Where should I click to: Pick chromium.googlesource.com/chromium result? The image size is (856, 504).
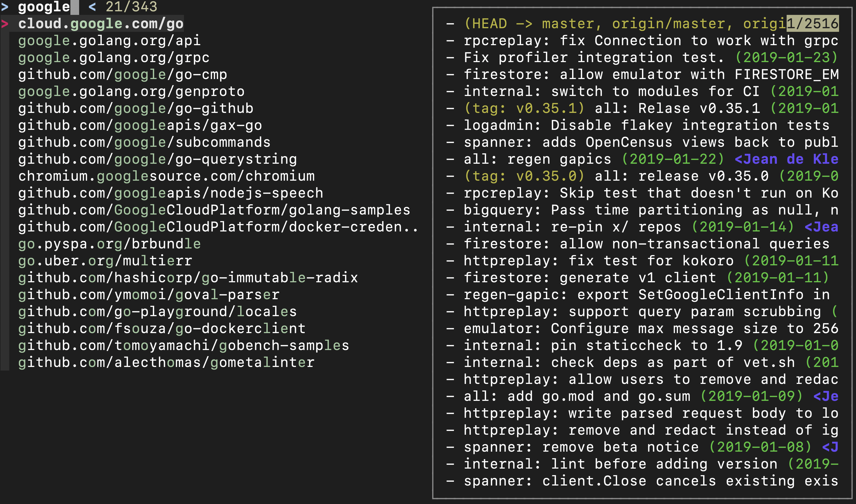[166, 176]
